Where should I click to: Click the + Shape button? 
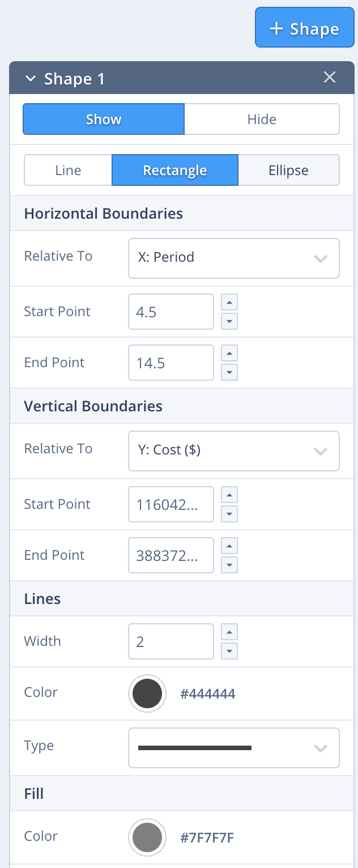point(305,27)
